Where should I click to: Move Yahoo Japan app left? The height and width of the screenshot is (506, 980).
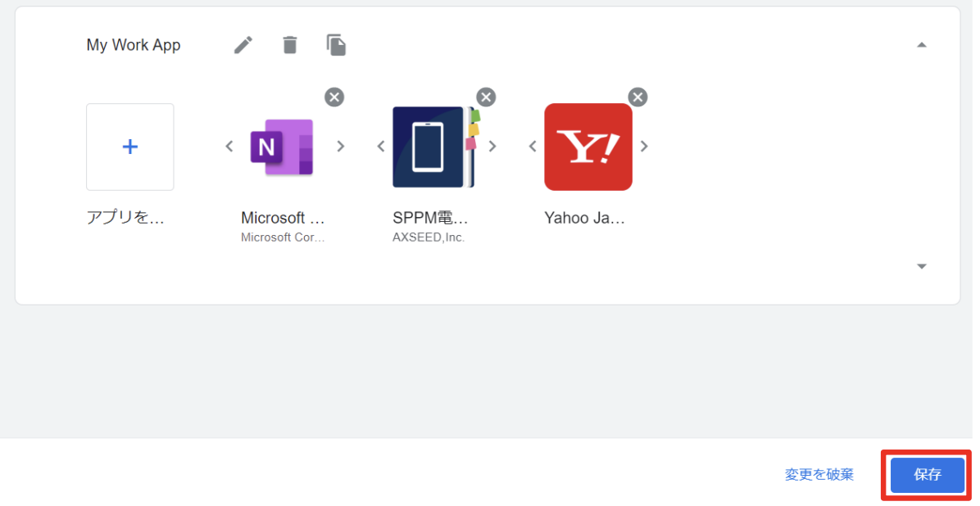533,147
